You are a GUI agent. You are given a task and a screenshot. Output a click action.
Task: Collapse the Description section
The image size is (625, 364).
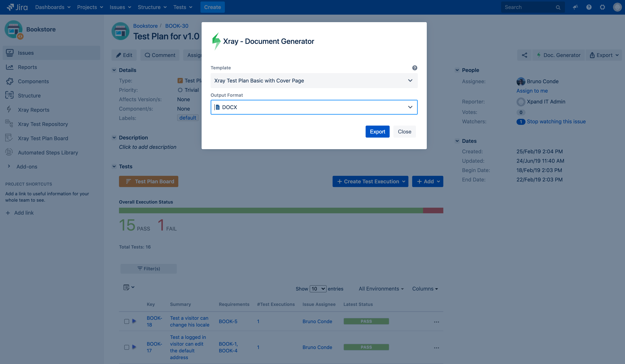(x=114, y=138)
